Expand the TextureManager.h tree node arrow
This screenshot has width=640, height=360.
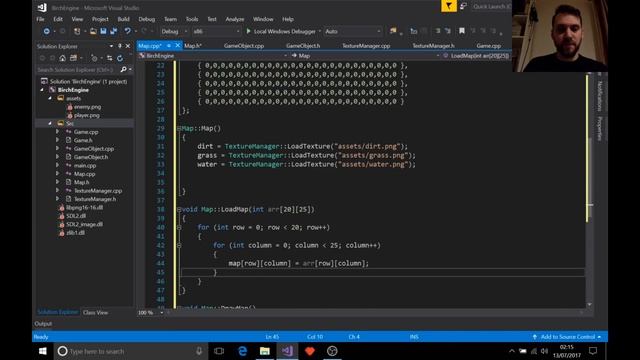(58, 199)
